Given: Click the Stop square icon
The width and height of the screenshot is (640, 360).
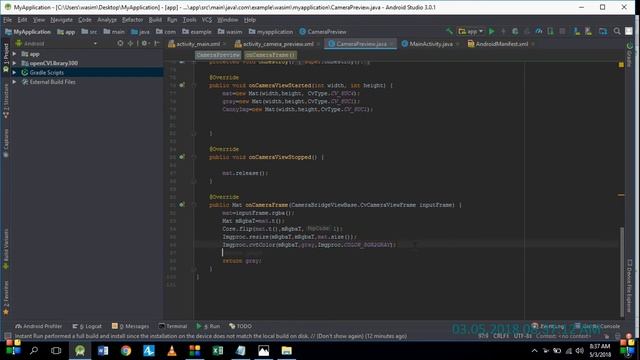Looking at the screenshot, I should tap(562, 31).
